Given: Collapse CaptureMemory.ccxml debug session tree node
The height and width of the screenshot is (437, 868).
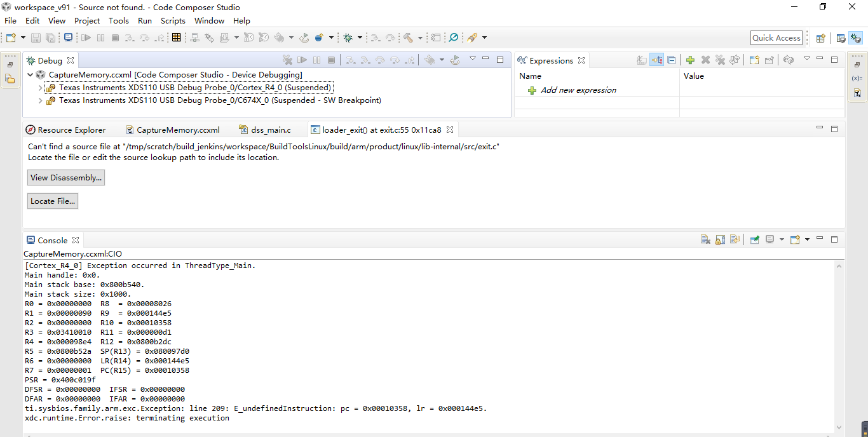Looking at the screenshot, I should click(x=31, y=75).
